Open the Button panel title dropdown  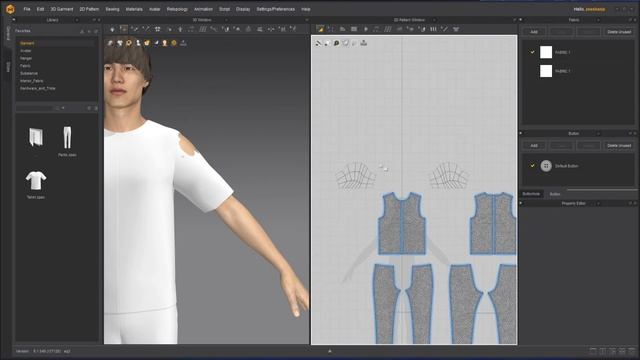[x=598, y=133]
